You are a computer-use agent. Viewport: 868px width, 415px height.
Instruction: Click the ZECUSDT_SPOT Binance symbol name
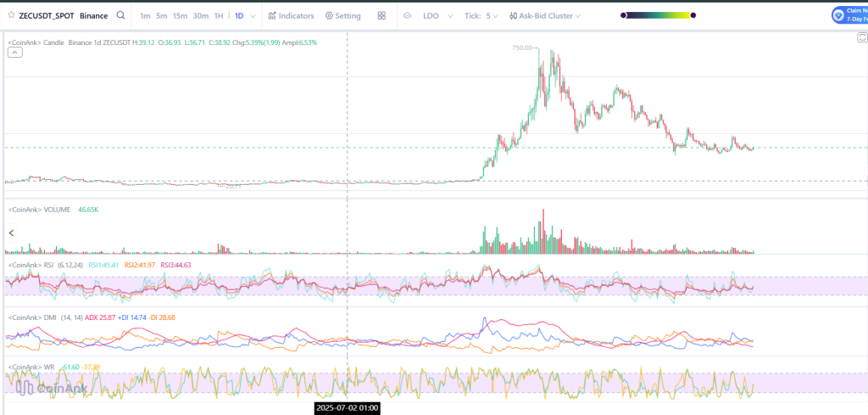65,15
